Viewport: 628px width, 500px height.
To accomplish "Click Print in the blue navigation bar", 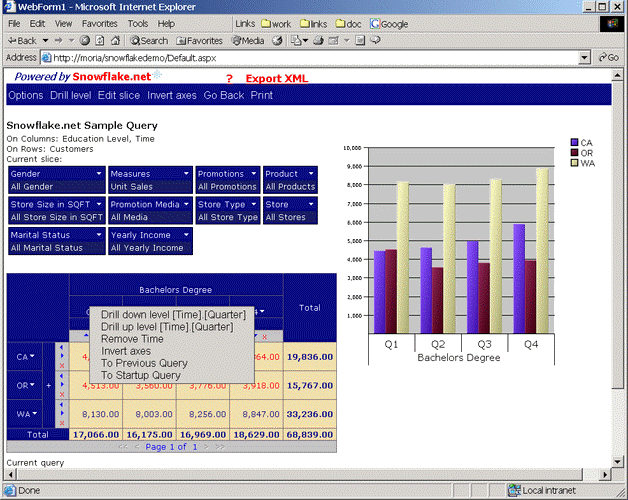I will pyautogui.click(x=262, y=95).
